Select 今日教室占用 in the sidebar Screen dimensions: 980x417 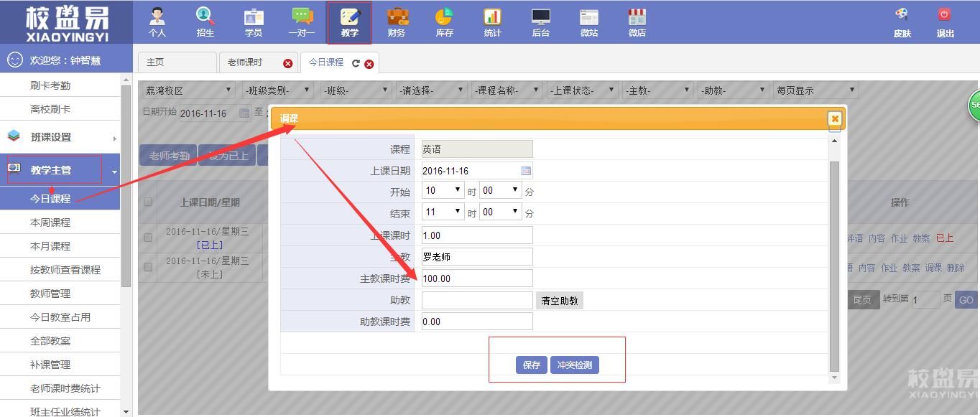60,317
